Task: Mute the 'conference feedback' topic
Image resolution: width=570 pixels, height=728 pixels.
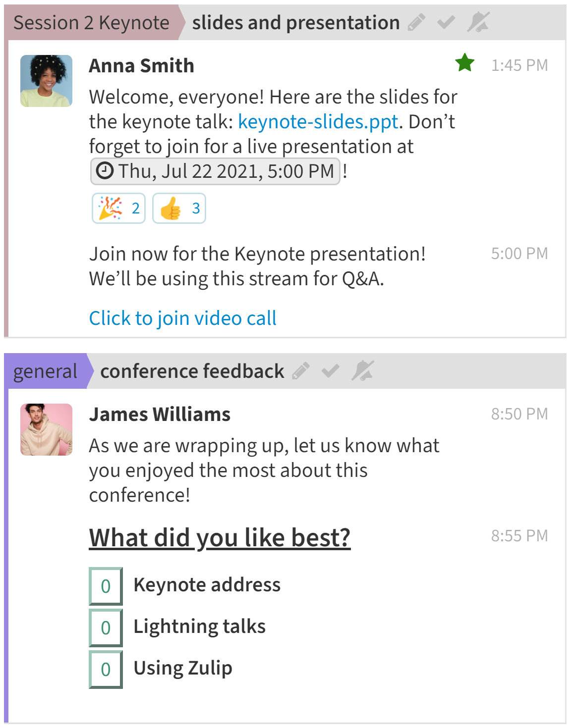Action: pos(363,371)
